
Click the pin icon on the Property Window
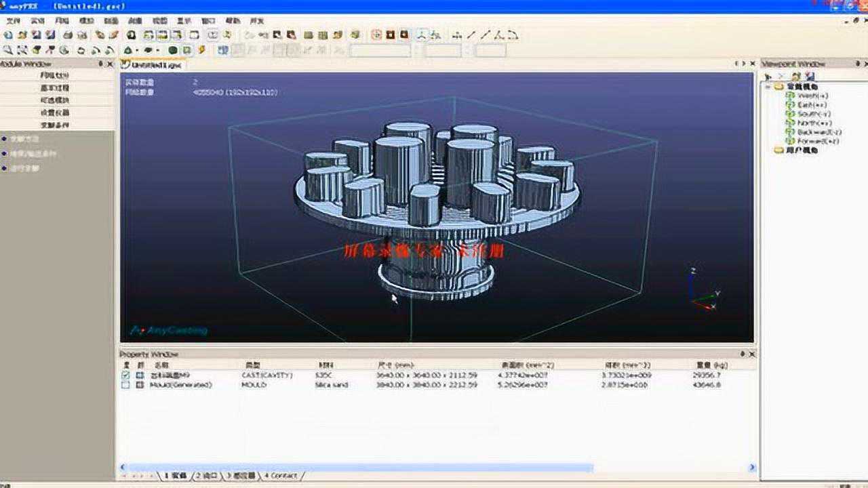[743, 354]
